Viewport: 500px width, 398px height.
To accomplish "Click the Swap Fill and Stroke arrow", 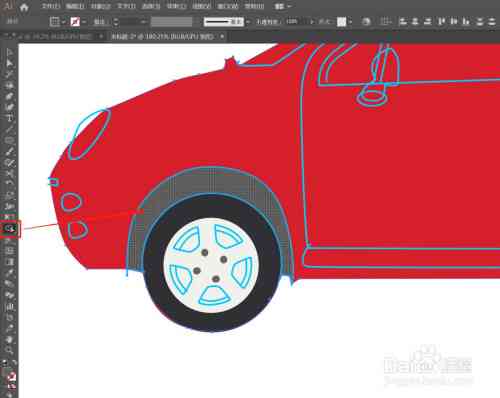I will point(14,362).
